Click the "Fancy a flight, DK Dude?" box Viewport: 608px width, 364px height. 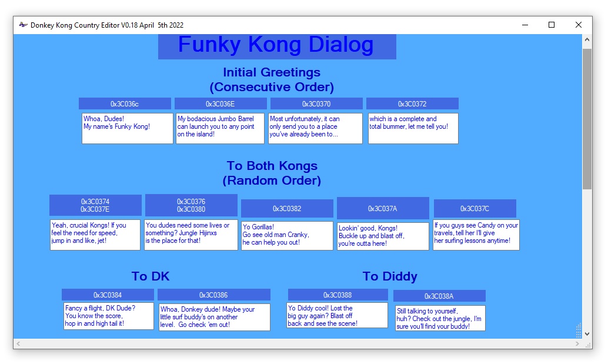[109, 316]
